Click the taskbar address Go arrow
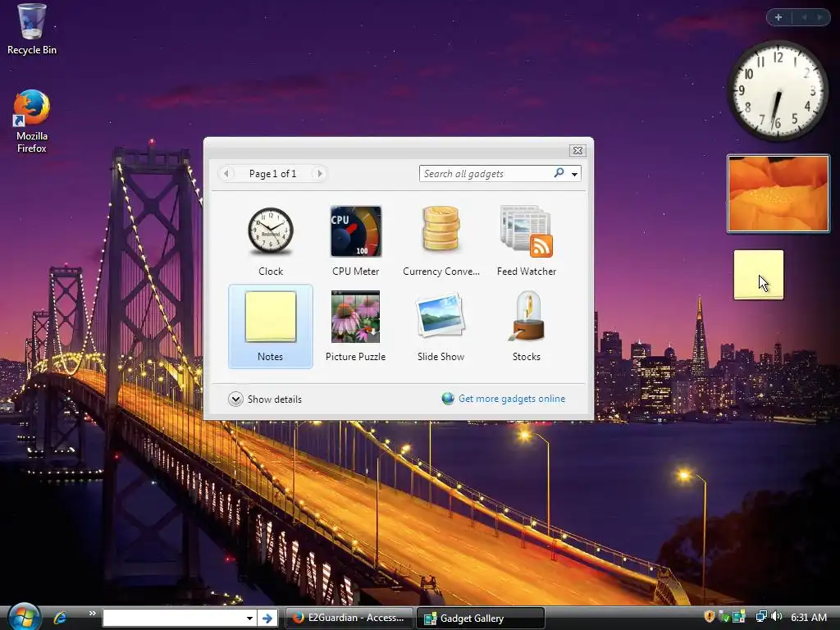Viewport: 840px width, 630px height. pos(267,619)
